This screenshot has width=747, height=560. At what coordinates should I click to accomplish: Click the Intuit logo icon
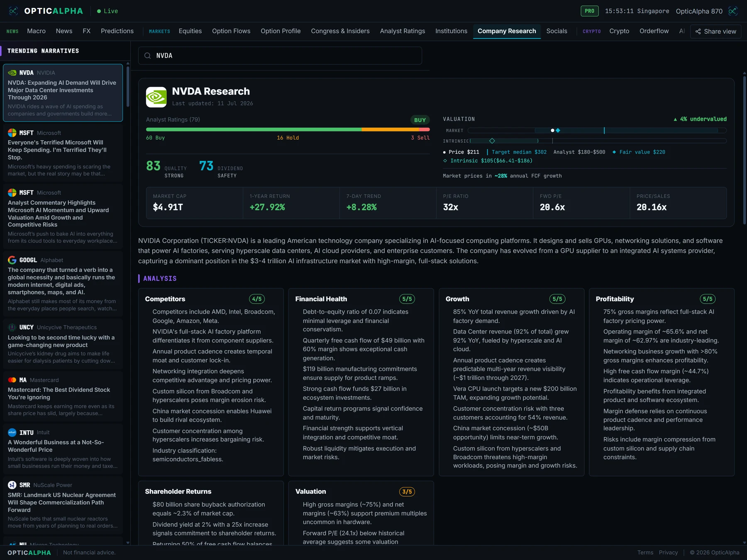point(12,432)
